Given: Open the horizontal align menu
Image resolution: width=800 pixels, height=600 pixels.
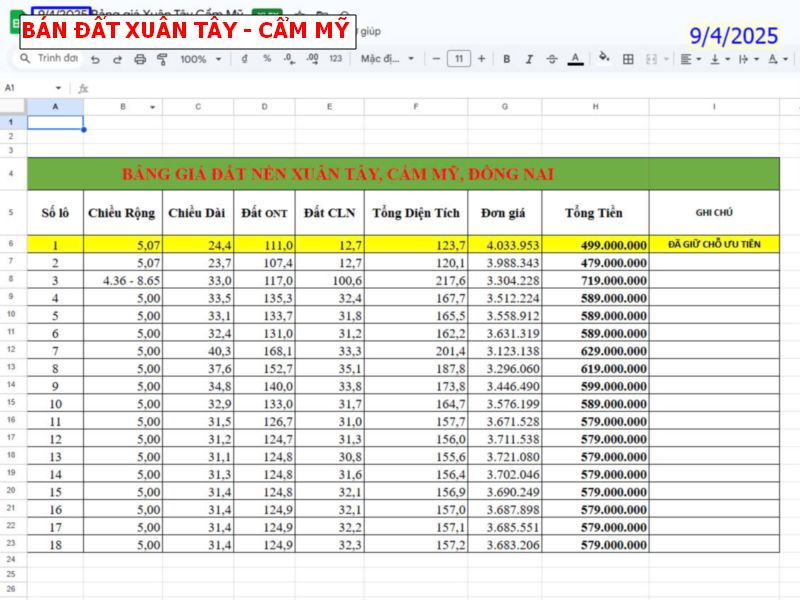Looking at the screenshot, I should click(x=691, y=59).
